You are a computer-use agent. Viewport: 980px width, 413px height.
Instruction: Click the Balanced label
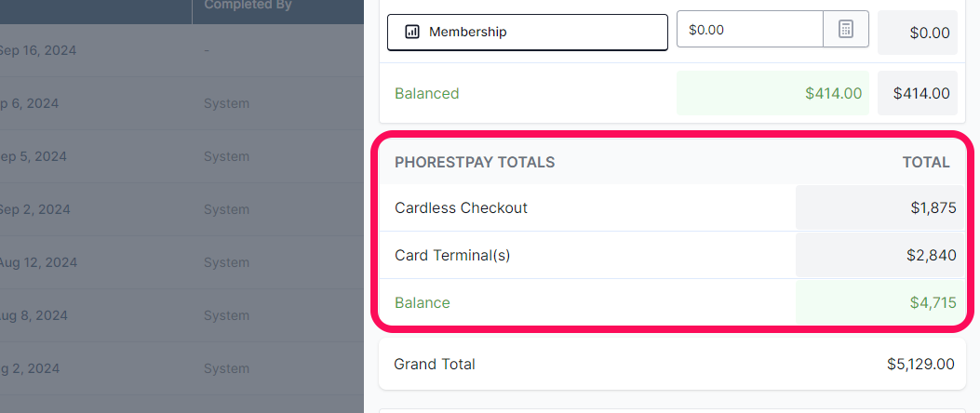(427, 94)
